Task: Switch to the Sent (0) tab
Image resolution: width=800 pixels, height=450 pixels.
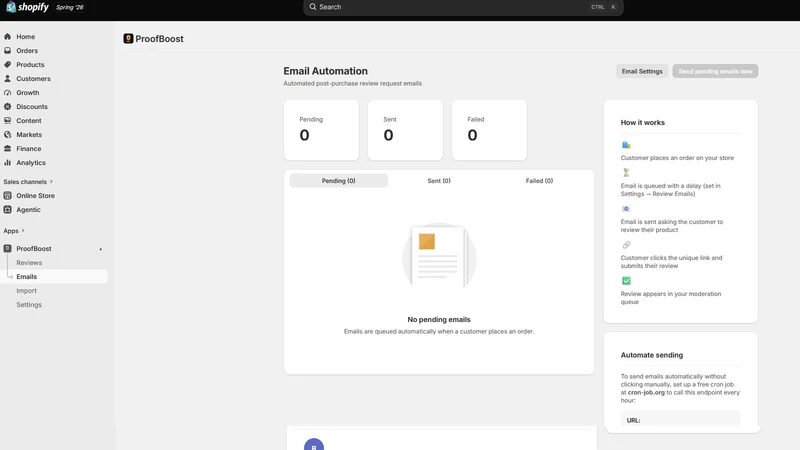Action: pyautogui.click(x=439, y=181)
